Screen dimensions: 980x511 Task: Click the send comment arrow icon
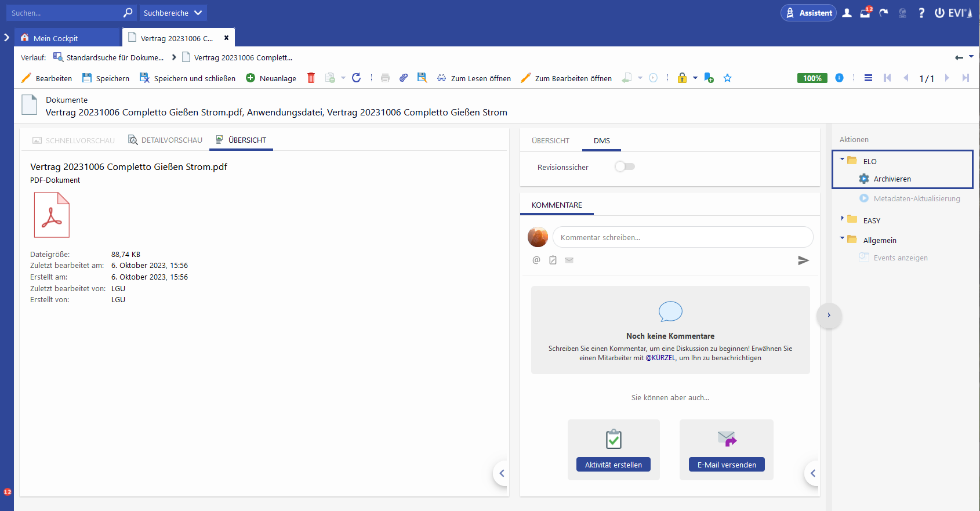click(803, 260)
